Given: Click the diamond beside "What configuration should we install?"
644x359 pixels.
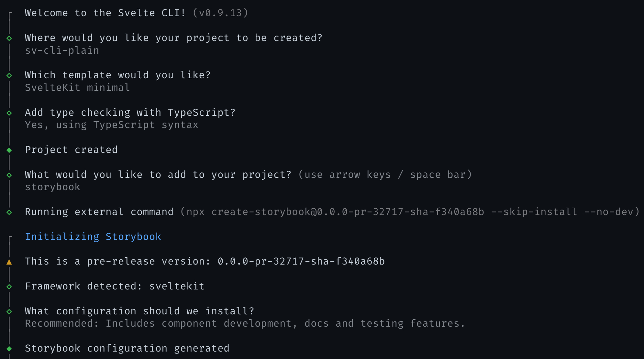Looking at the screenshot, I should 9,311.
